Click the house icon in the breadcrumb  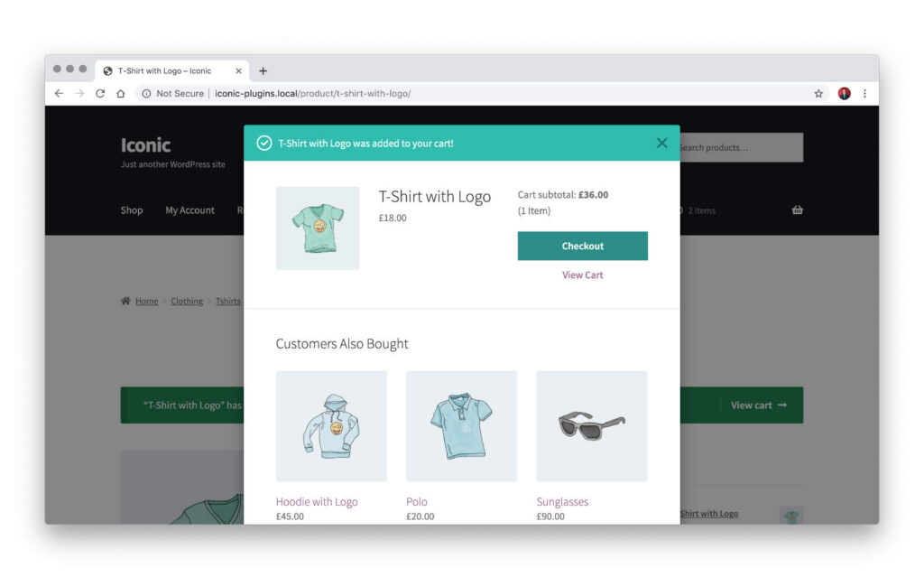[x=125, y=301]
